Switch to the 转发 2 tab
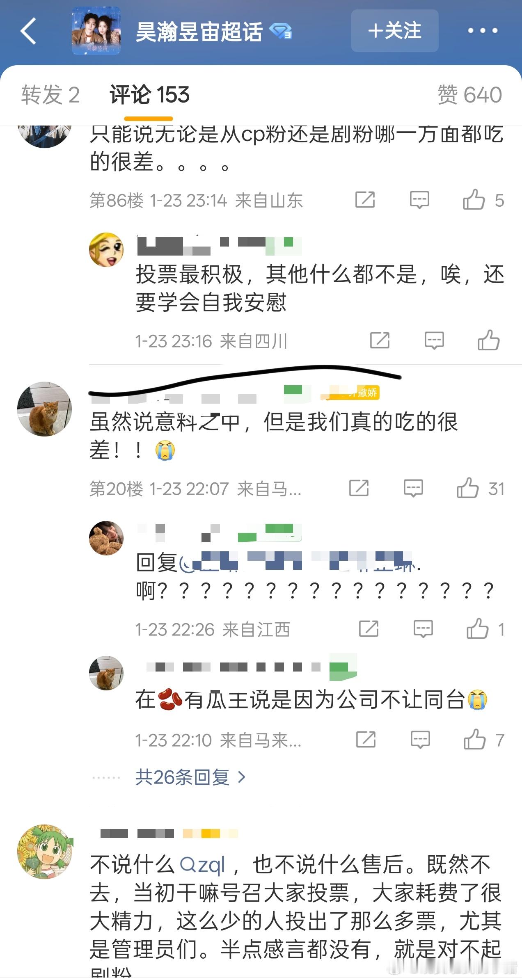Screen dimensions: 522x980 (50, 95)
